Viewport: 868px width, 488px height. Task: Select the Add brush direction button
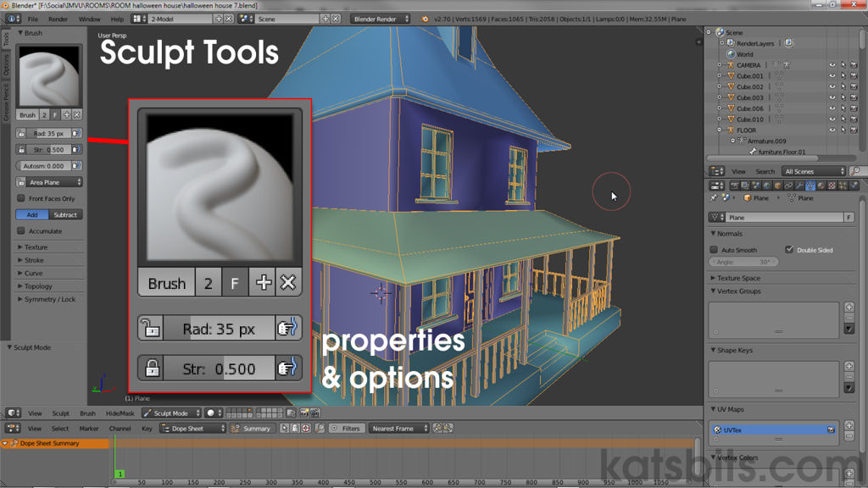click(x=32, y=214)
